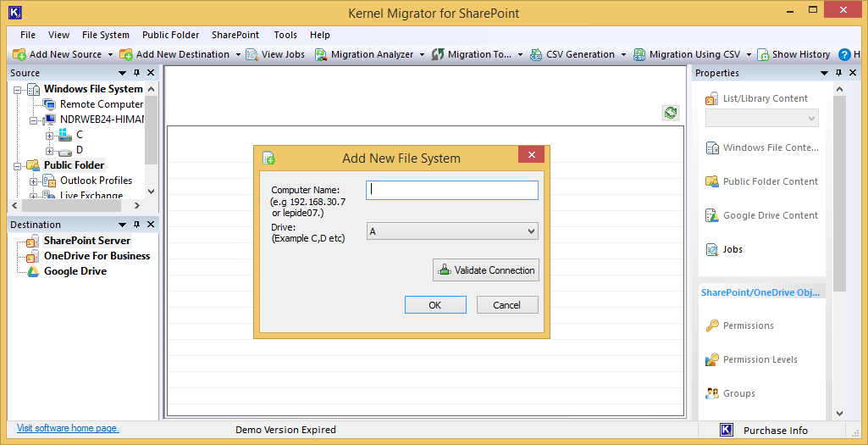868x445 pixels.
Task: Open the CSV Generation dropdown arrow
Action: [x=623, y=54]
